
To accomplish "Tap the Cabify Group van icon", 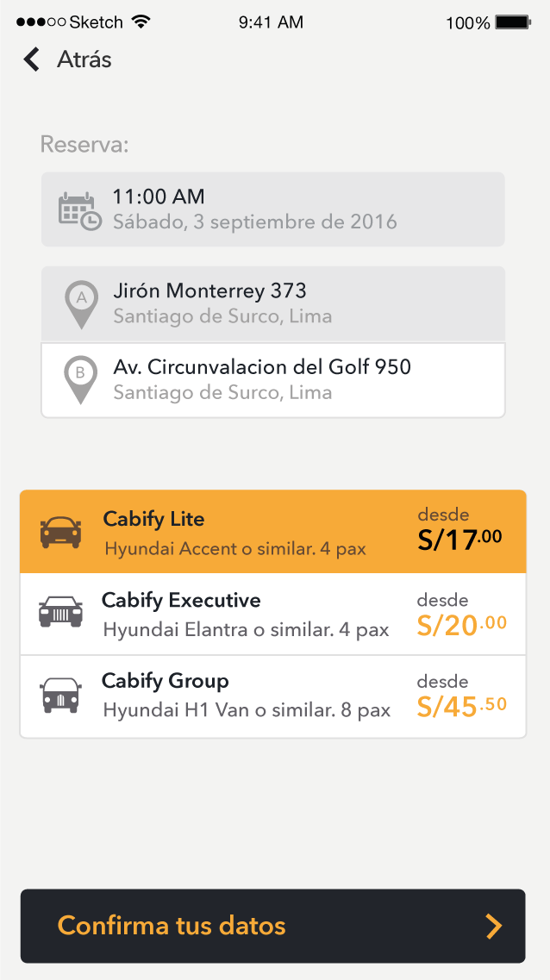I will tap(60, 694).
